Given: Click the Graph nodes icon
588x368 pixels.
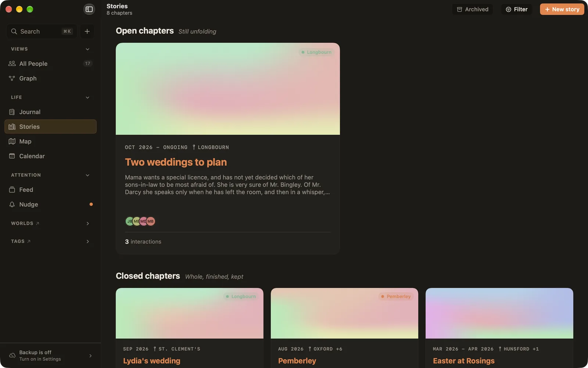Looking at the screenshot, I should pos(12,78).
